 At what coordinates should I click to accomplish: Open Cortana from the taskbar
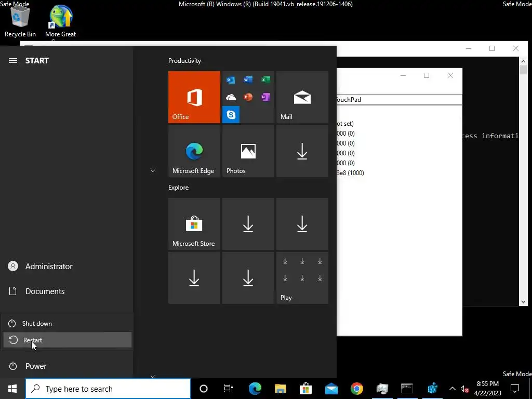coord(204,389)
